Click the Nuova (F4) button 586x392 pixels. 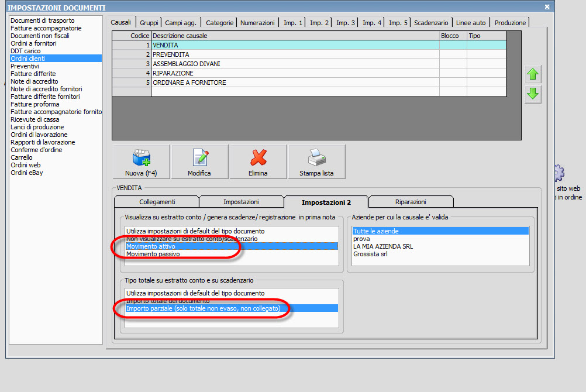tap(142, 161)
